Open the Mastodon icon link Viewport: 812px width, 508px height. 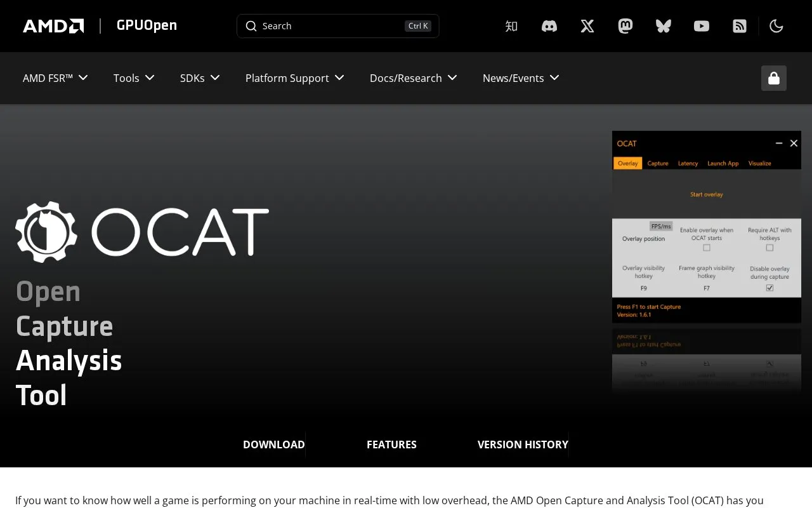(x=625, y=26)
